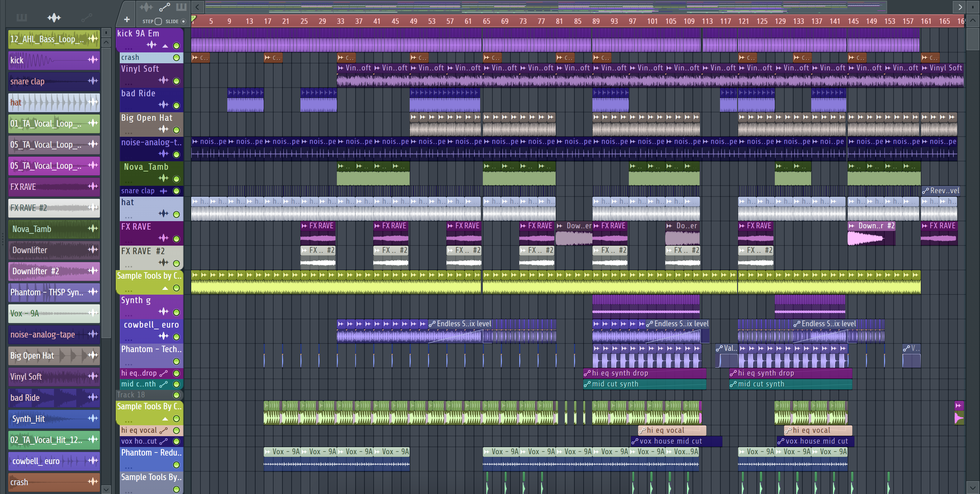The width and height of the screenshot is (980, 494).
Task: Click waveform icon on Synth_Hit picker item
Action: [93, 418]
